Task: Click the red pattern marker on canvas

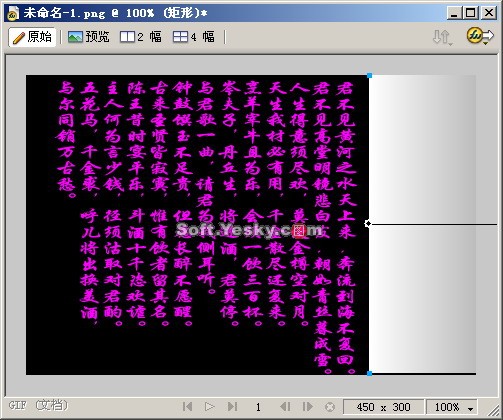Action: [299, 231]
